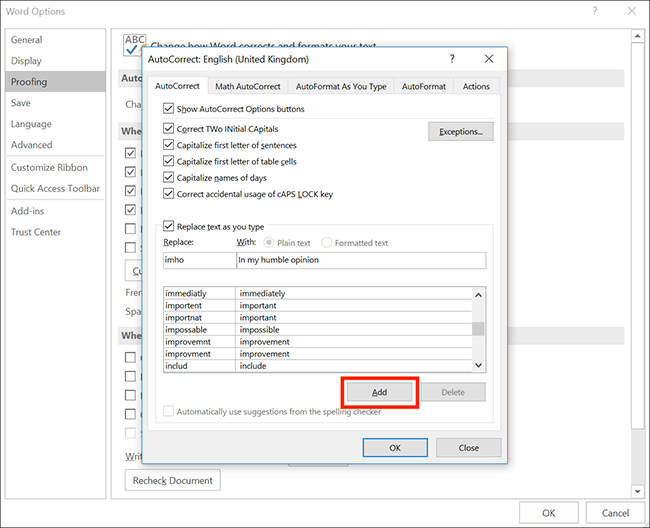Select the Plain text radio button
The width and height of the screenshot is (650, 528).
pos(269,242)
